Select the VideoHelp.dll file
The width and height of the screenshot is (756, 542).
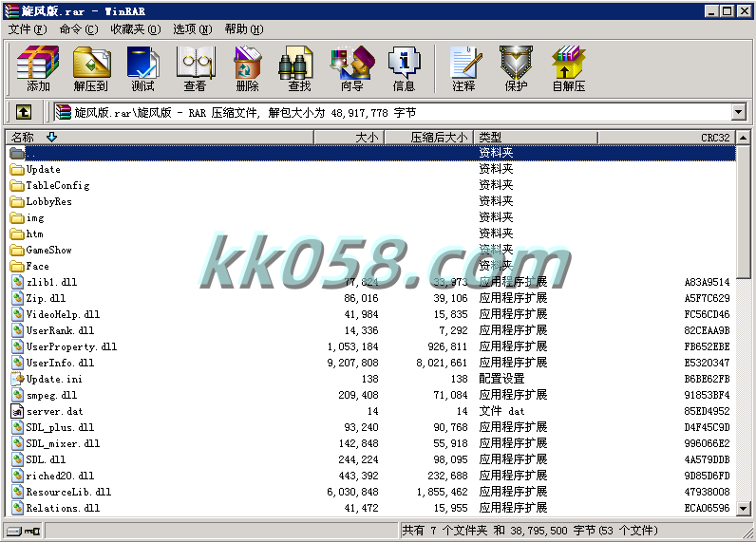click(x=371, y=314)
